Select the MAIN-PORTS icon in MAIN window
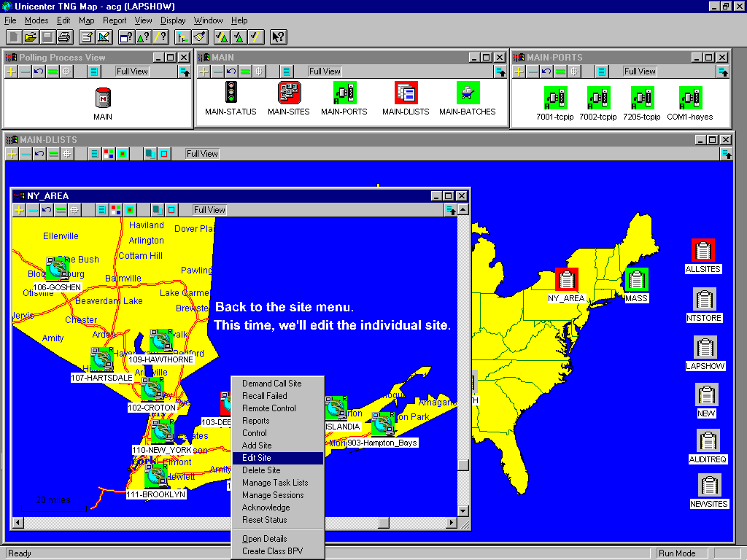 (x=344, y=93)
